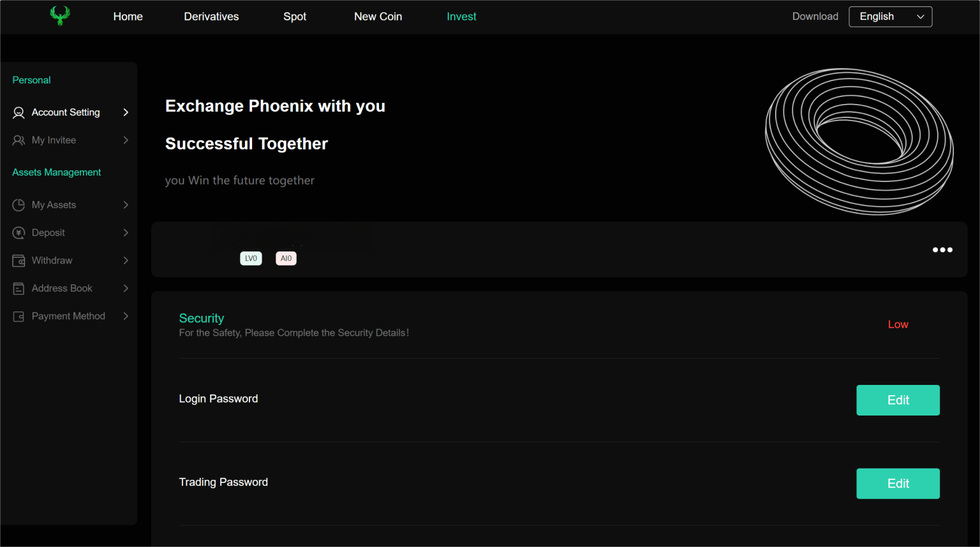Click the Account Setting user icon
This screenshot has height=547, width=980.
pyautogui.click(x=19, y=112)
